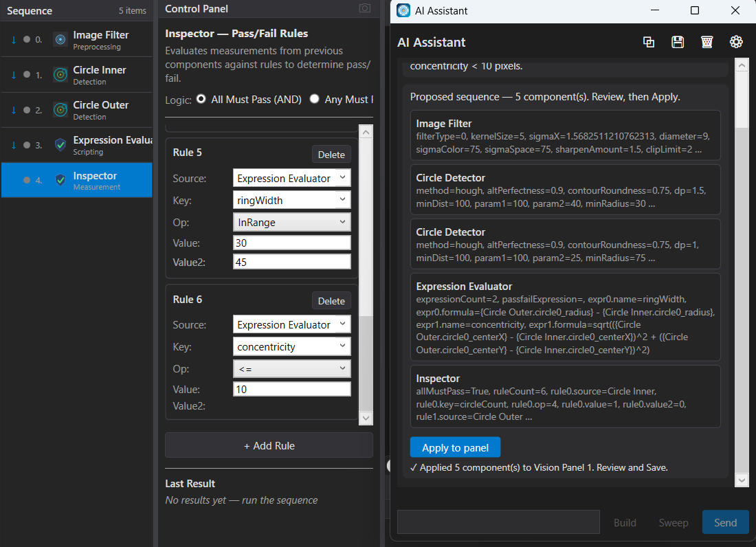
Task: Click 'Applied 5 component(s)' status text
Action: [539, 467]
